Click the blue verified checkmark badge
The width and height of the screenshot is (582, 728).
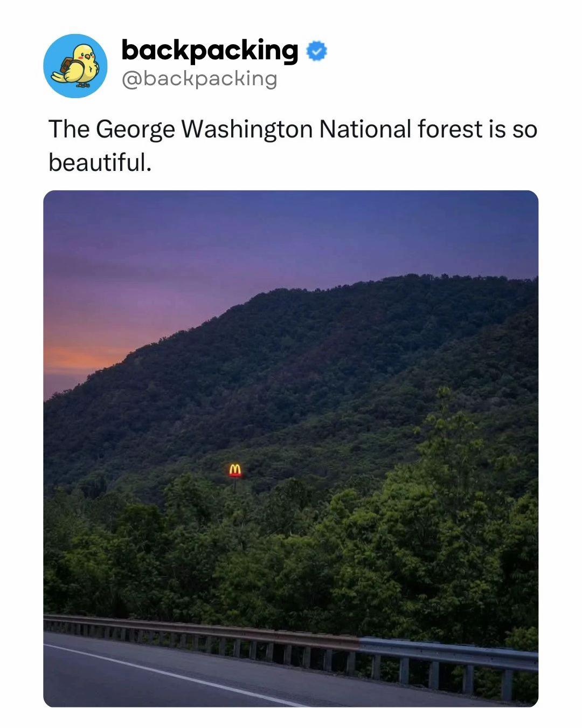pyautogui.click(x=317, y=51)
